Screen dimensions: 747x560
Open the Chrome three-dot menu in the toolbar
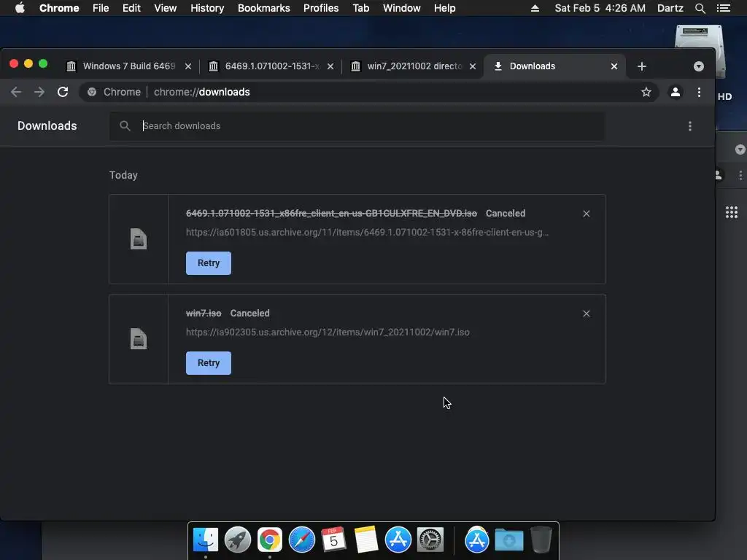click(x=699, y=92)
